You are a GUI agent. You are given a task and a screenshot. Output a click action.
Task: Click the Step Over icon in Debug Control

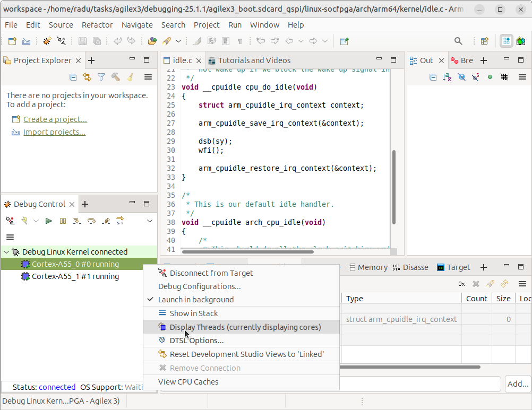coord(91,221)
